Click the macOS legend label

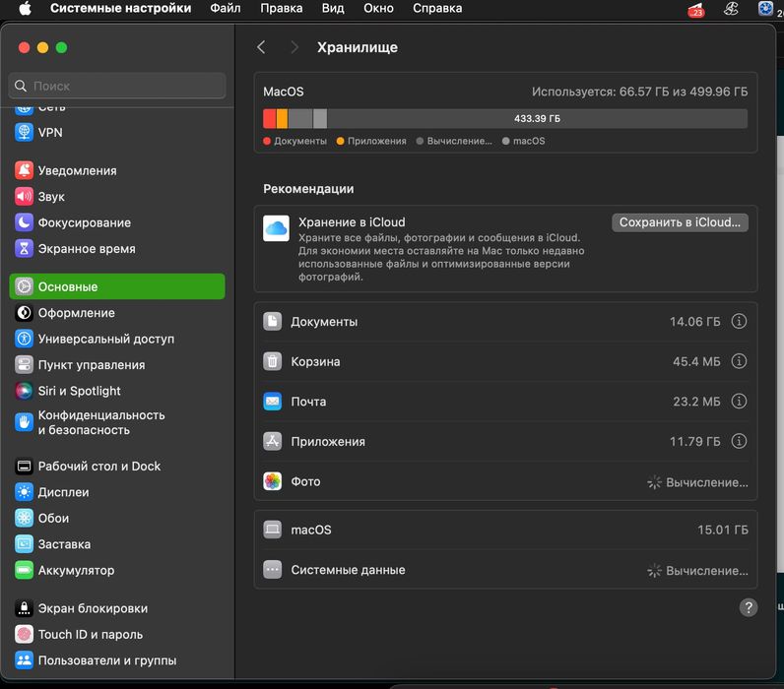pyautogui.click(x=529, y=141)
